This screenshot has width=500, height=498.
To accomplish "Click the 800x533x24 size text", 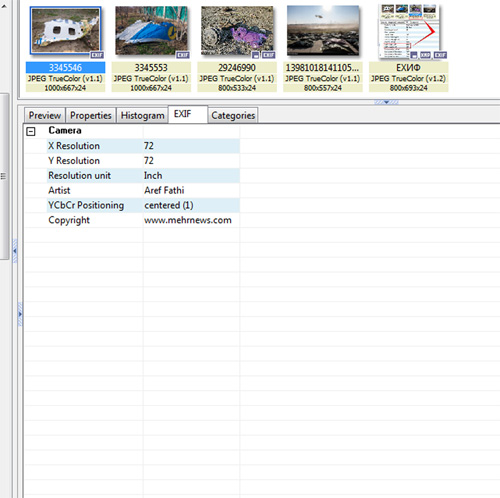I will click(x=237, y=88).
